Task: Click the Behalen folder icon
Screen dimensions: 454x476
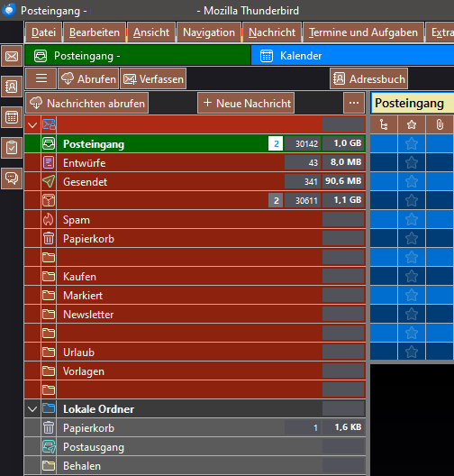Action: click(x=49, y=466)
